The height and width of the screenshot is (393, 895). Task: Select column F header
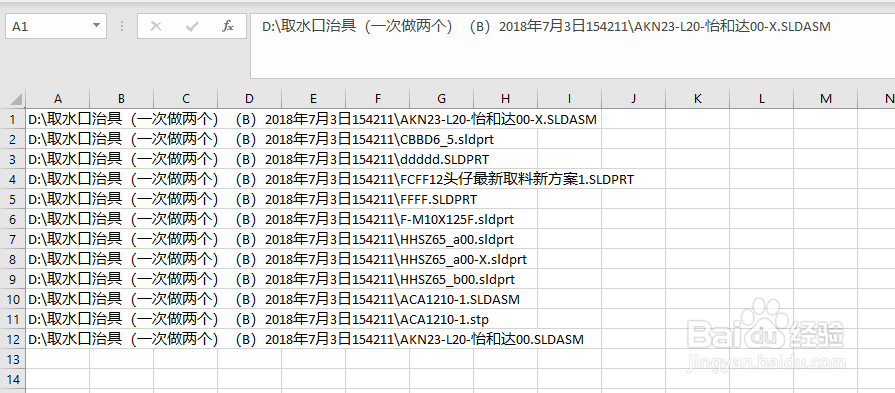coord(377,99)
